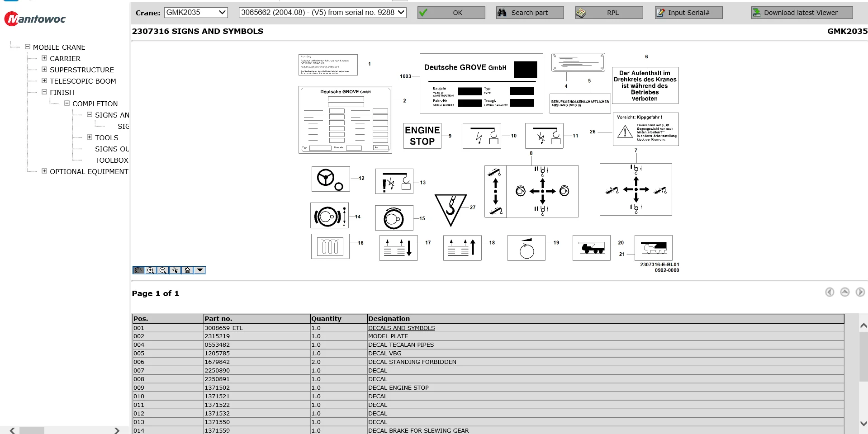Reset drawing view with home icon
This screenshot has width=868, height=434.
(187, 270)
